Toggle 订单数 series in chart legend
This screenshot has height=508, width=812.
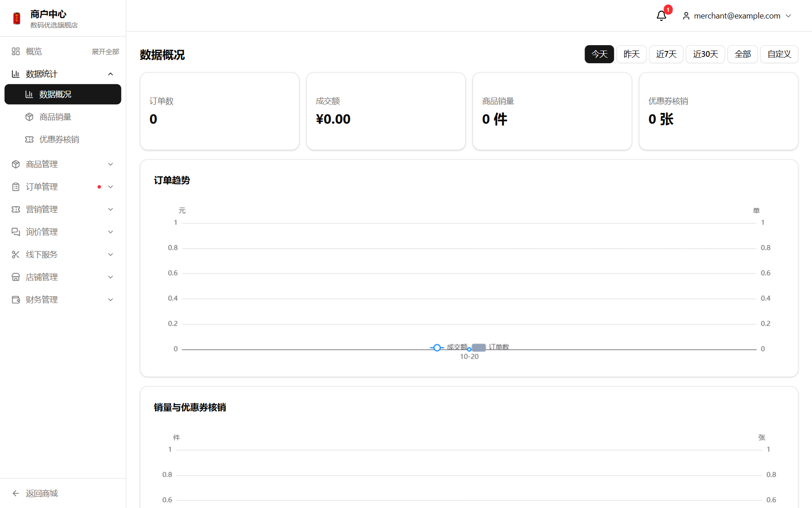[x=490, y=347]
